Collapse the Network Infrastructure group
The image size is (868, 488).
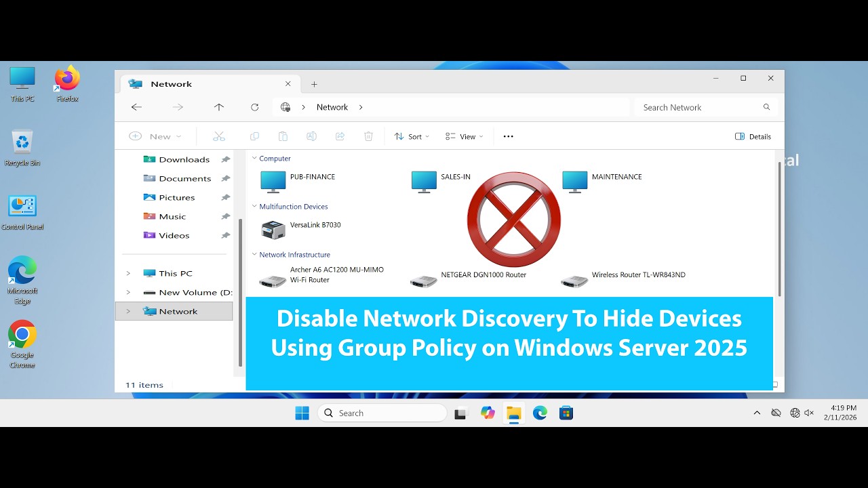pos(254,255)
